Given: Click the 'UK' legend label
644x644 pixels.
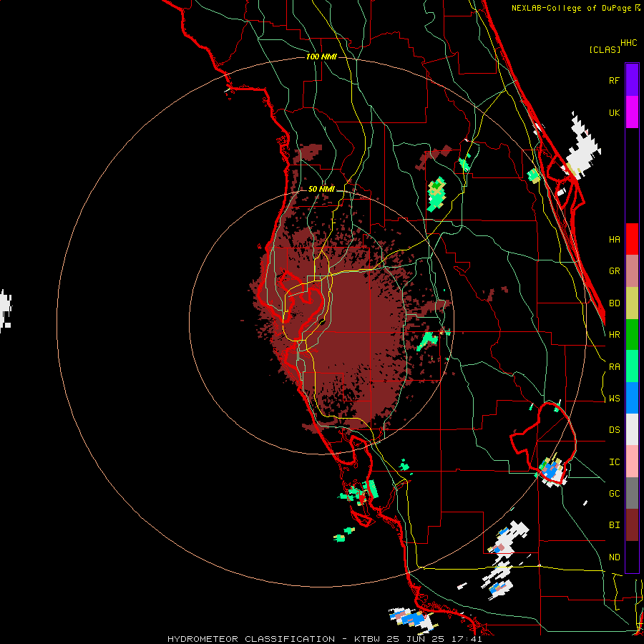Looking at the screenshot, I should [x=614, y=112].
